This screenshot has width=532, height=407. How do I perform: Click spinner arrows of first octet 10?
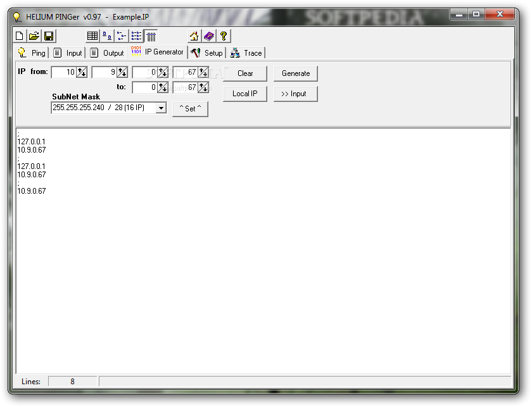(x=82, y=72)
